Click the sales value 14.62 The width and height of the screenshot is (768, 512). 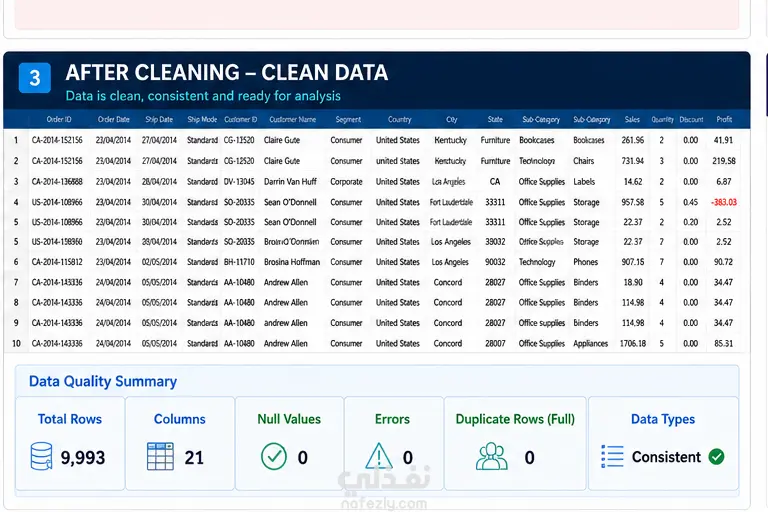tap(633, 181)
